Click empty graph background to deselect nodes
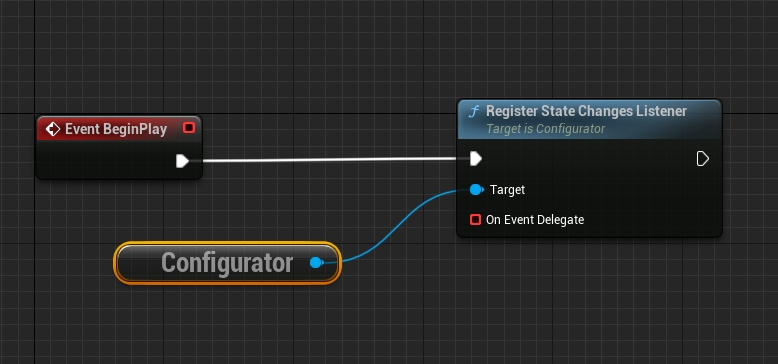 click(496, 307)
